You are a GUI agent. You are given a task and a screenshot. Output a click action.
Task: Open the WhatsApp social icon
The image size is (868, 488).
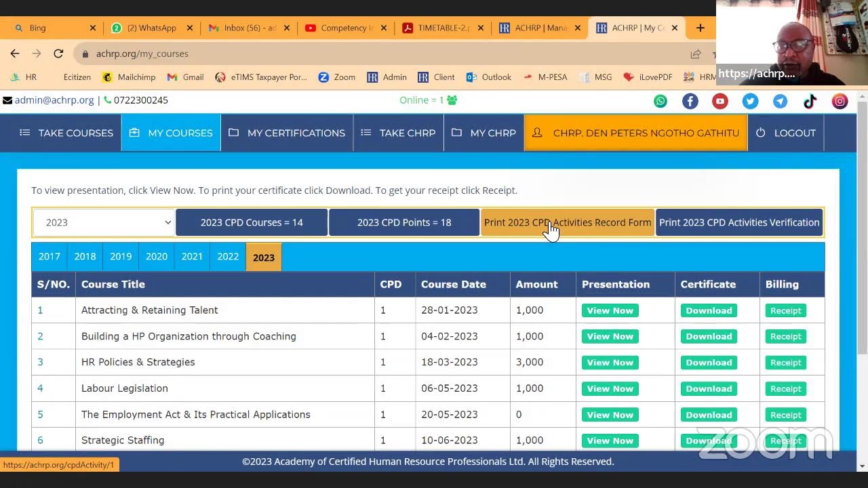click(x=660, y=101)
